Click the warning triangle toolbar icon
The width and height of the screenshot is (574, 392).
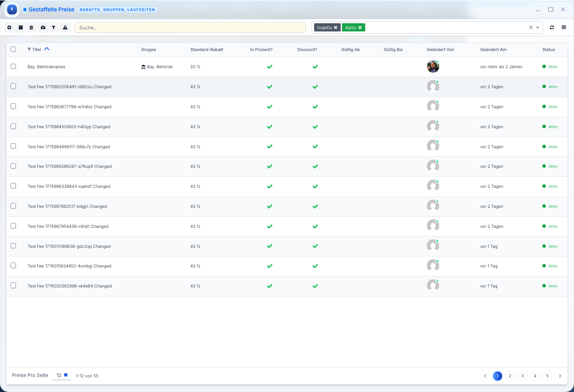pyautogui.click(x=65, y=27)
